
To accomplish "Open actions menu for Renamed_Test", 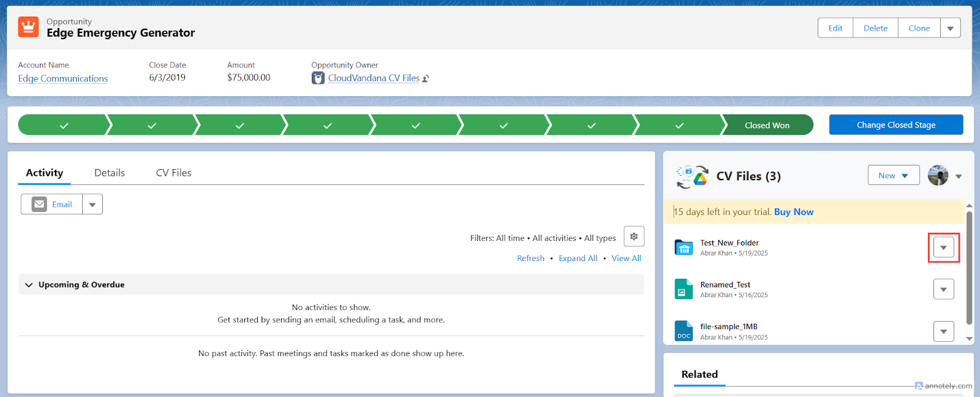I will (944, 289).
